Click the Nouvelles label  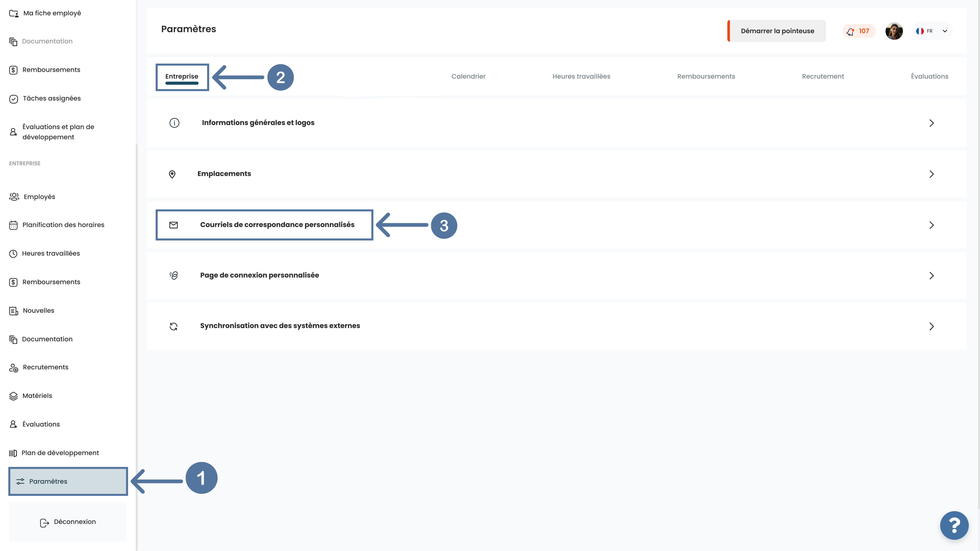point(38,311)
